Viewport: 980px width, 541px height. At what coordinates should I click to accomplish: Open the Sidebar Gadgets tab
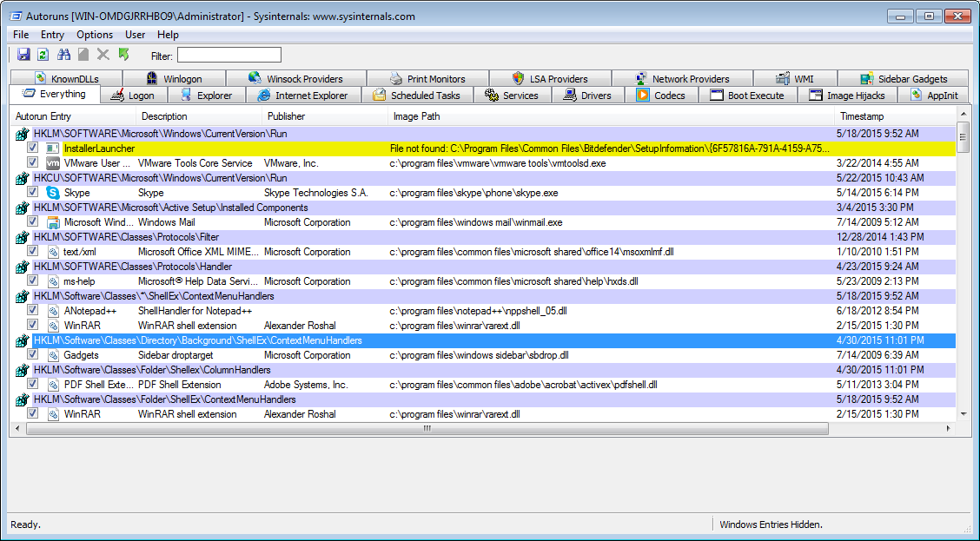pos(904,79)
